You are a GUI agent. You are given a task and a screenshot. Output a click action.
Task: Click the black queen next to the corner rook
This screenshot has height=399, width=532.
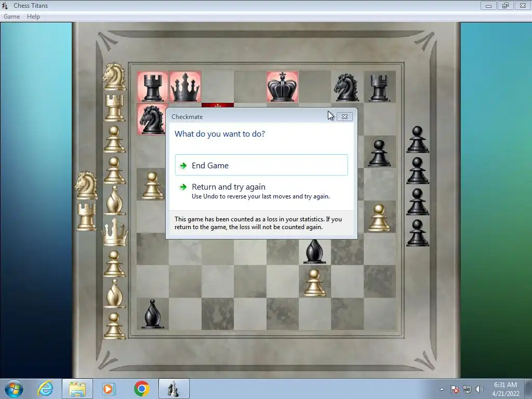185,87
